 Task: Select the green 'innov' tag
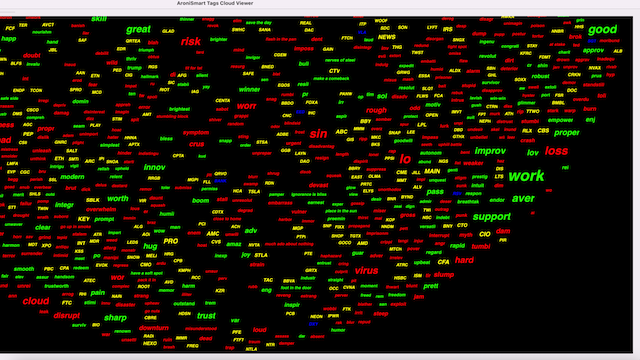coord(154,167)
